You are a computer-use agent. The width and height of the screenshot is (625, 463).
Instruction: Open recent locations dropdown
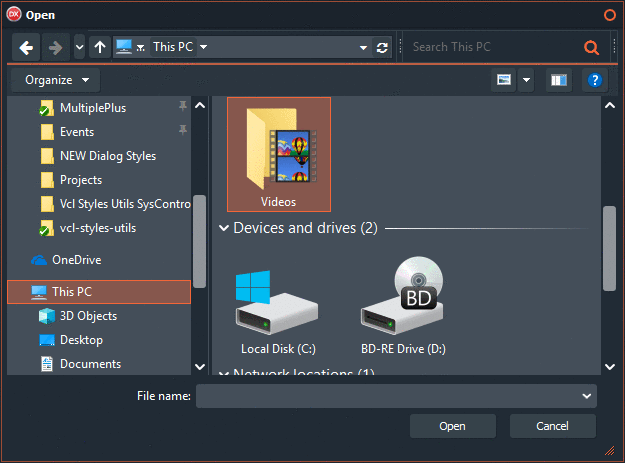tap(79, 47)
